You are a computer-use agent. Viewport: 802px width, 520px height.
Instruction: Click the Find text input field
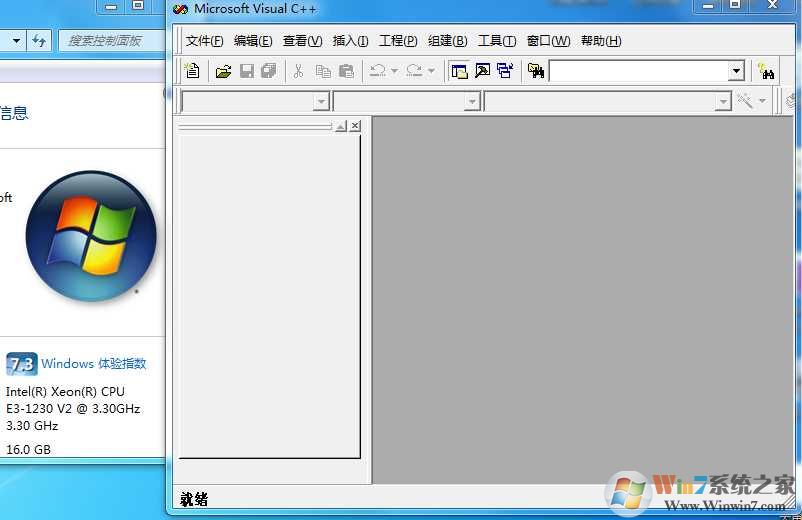point(639,71)
